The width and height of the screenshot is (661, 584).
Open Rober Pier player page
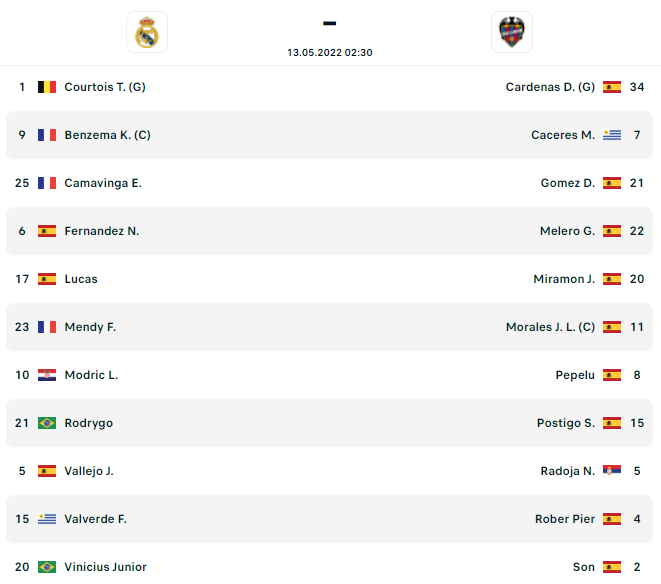[x=565, y=519]
